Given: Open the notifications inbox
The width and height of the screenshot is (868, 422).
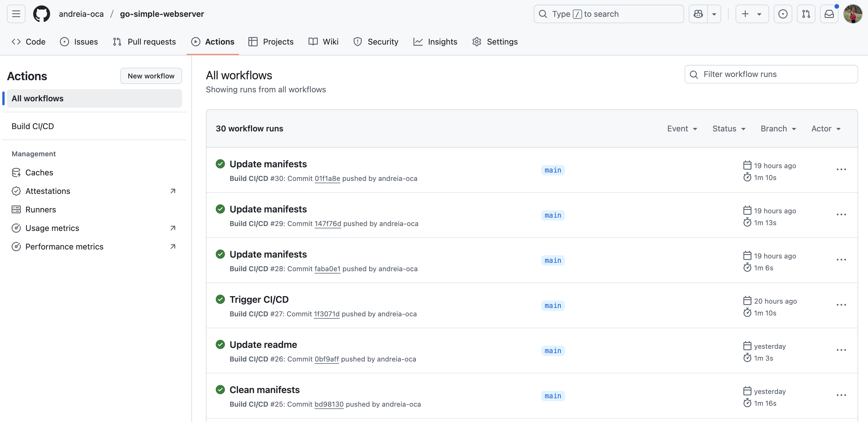Looking at the screenshot, I should [829, 14].
